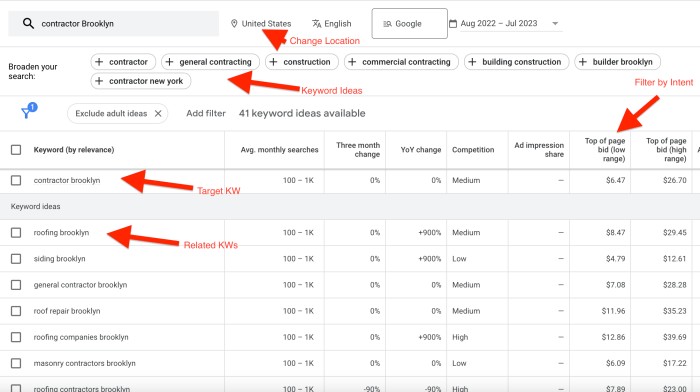The image size is (700, 392).
Task: Change the English language setting
Action: (332, 24)
